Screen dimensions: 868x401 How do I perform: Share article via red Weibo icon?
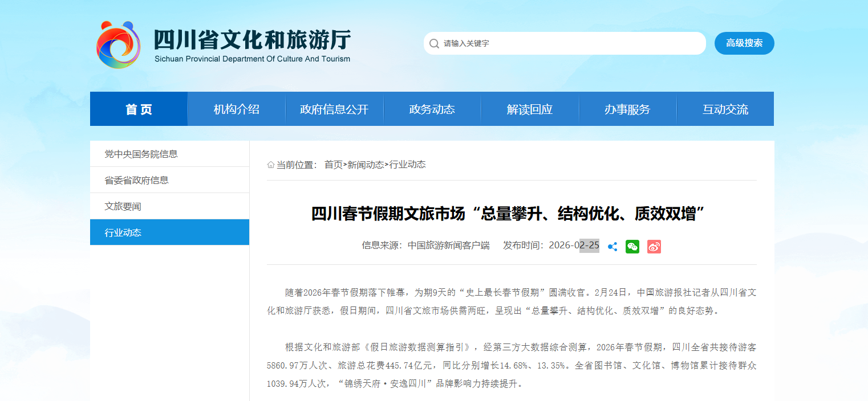click(654, 247)
